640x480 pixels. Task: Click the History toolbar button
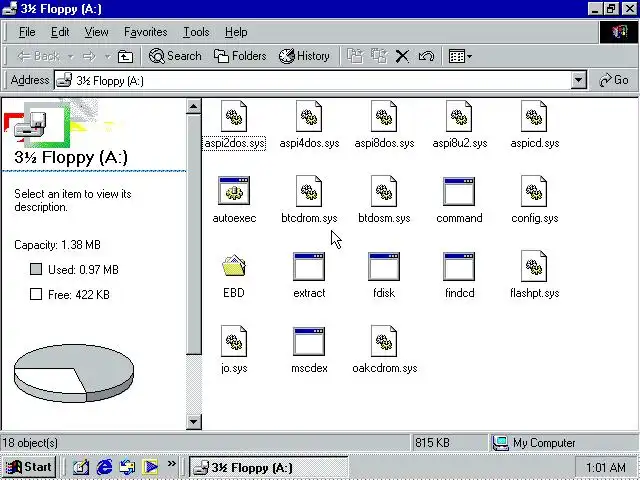click(x=304, y=56)
